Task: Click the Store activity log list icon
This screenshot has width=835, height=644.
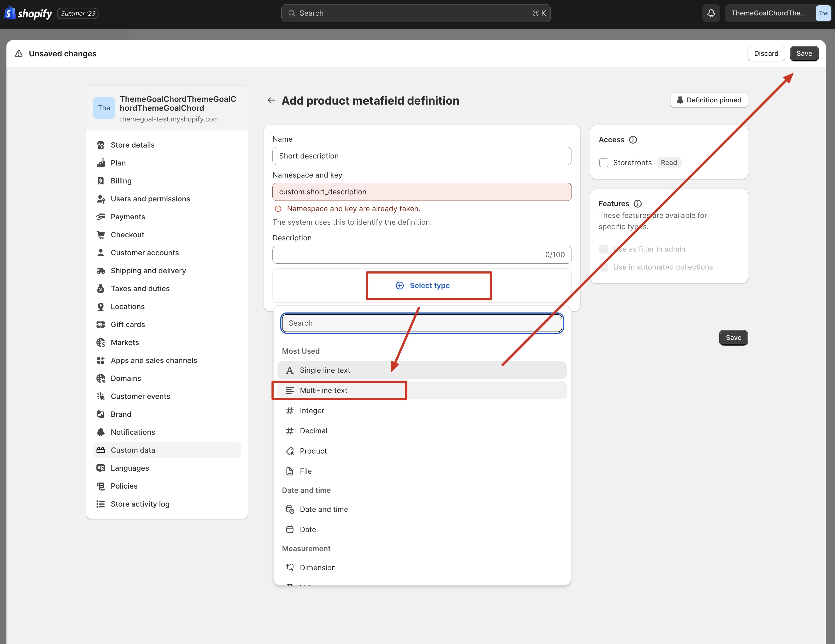Action: click(101, 505)
